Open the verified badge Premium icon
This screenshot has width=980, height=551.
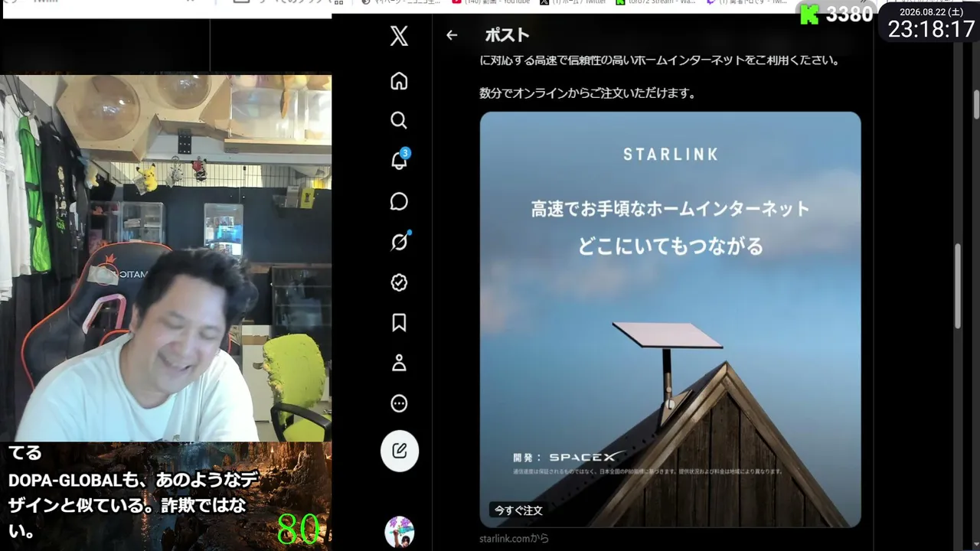click(399, 282)
